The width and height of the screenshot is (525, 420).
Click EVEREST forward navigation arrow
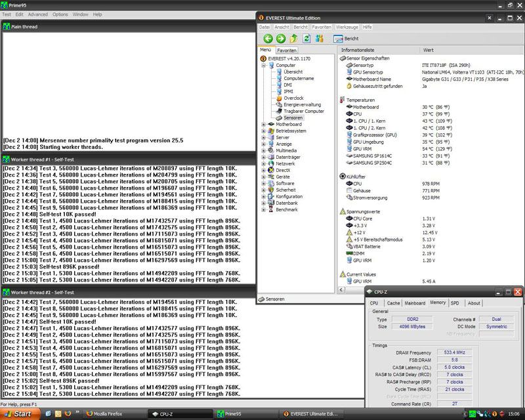coord(281,39)
